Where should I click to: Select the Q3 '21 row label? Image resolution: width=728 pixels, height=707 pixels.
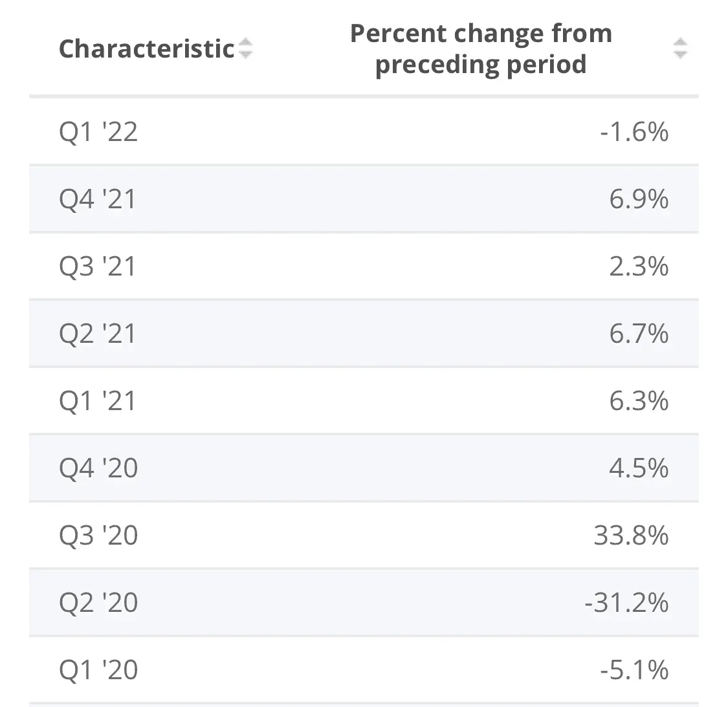[x=98, y=266]
